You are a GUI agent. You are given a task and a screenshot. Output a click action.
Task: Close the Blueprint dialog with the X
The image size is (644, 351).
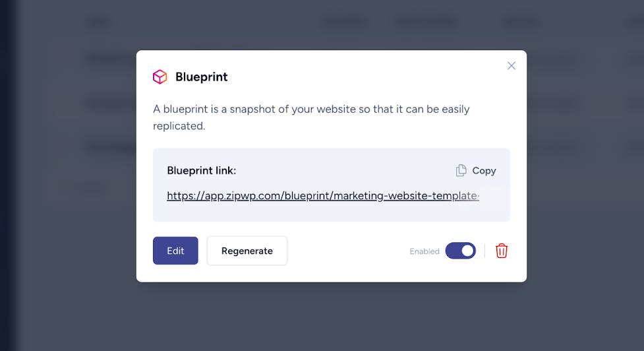(512, 66)
